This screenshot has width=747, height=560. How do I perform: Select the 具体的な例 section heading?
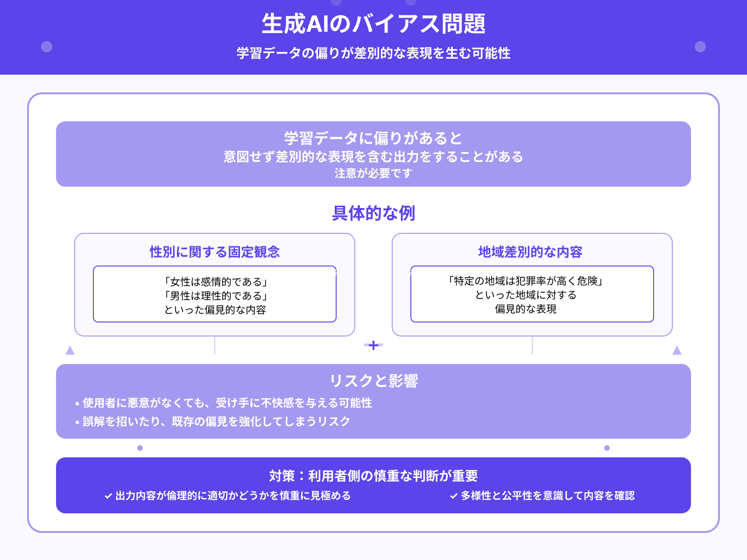[373, 212]
